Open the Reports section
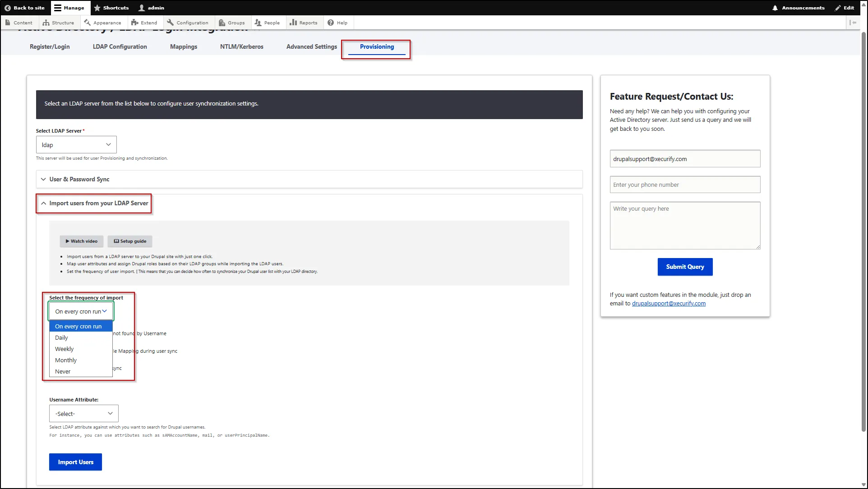This screenshot has height=489, width=868. tap(304, 22)
